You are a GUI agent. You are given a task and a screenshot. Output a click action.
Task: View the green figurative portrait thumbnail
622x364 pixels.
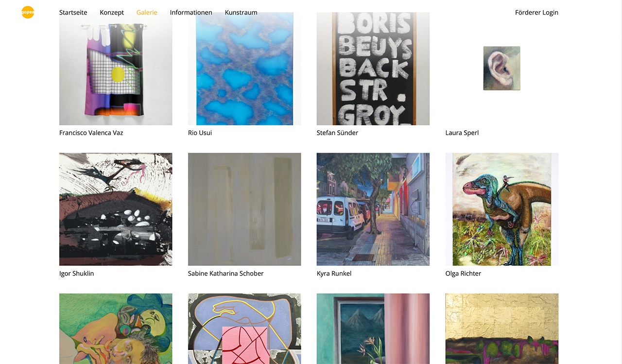[x=116, y=329]
